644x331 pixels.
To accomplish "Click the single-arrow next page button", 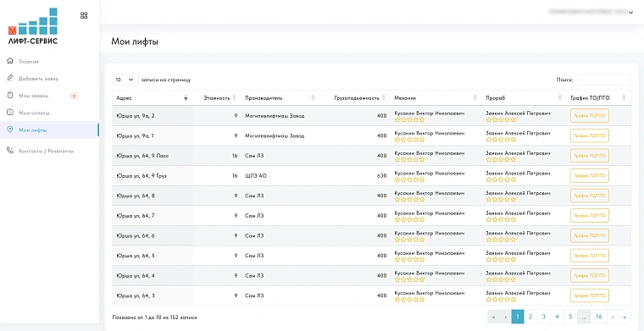I will 613,317.
